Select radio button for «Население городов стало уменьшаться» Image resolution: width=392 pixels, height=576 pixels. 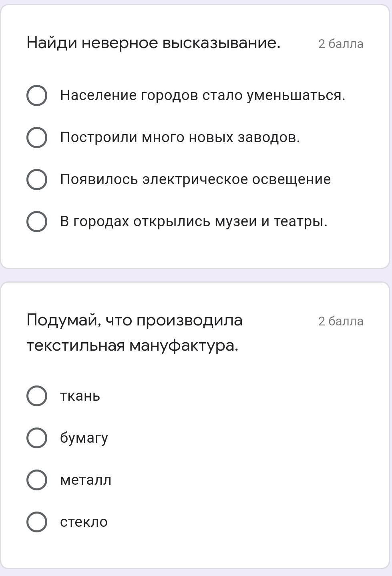(37, 96)
